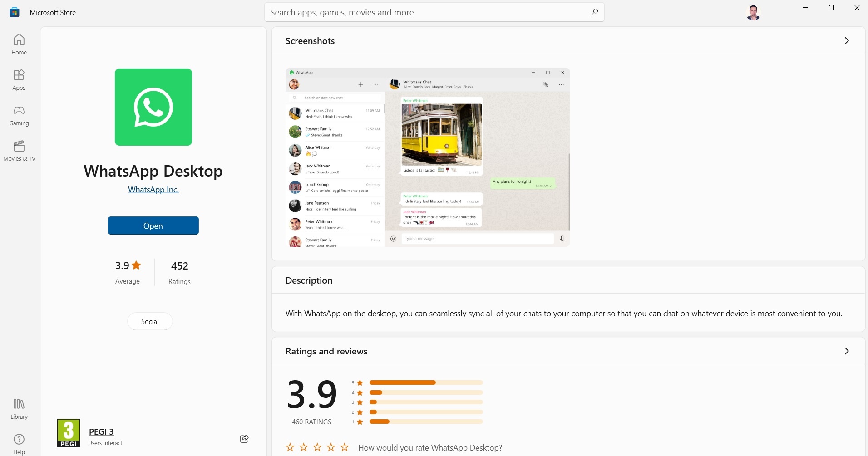
Task: Rate WhatsApp Desktop five stars
Action: point(345,447)
